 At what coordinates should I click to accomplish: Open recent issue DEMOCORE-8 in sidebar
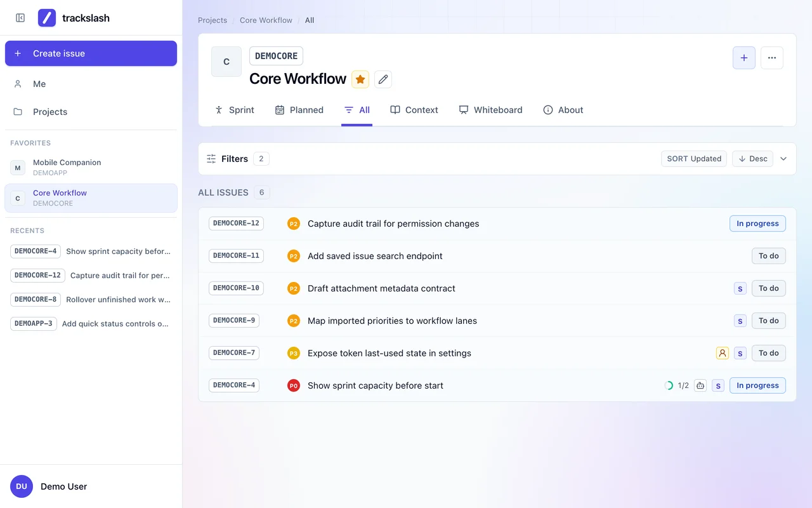(91, 300)
